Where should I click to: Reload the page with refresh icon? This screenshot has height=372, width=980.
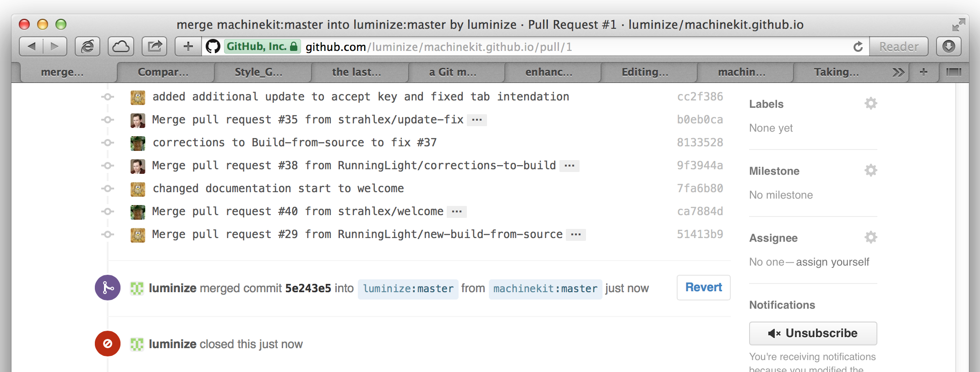coord(858,47)
